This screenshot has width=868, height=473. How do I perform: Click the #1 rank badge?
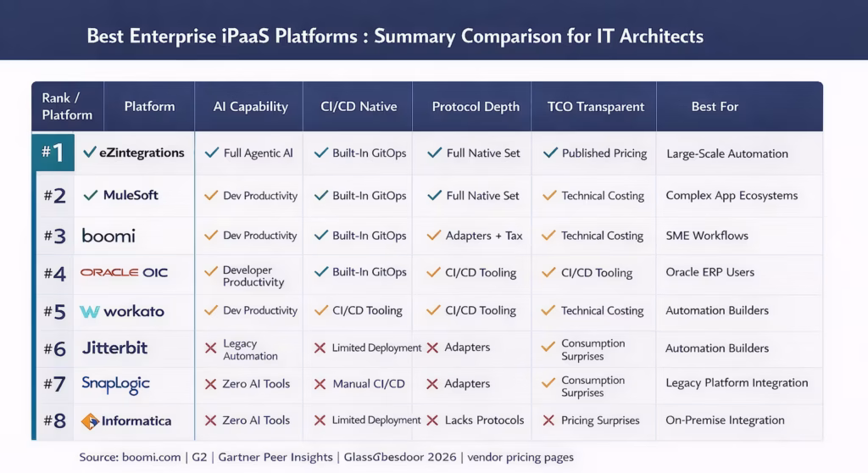[x=53, y=153]
